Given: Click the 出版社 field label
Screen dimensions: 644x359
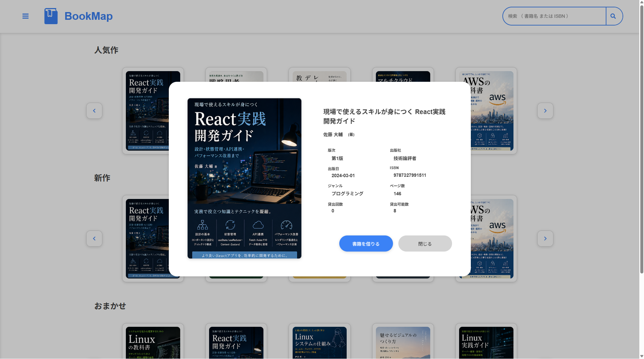Looking at the screenshot, I should 395,150.
